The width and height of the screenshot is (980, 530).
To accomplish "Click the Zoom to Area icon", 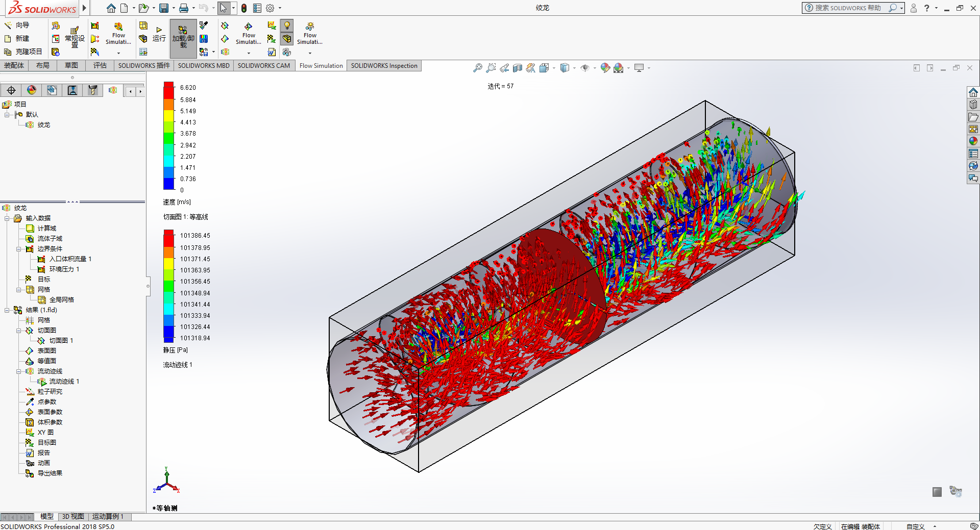I will point(491,68).
